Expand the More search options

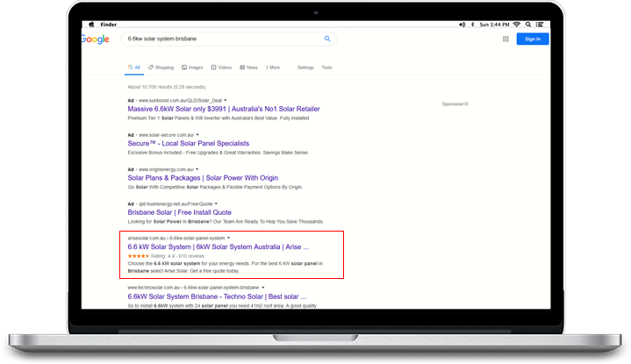point(273,68)
